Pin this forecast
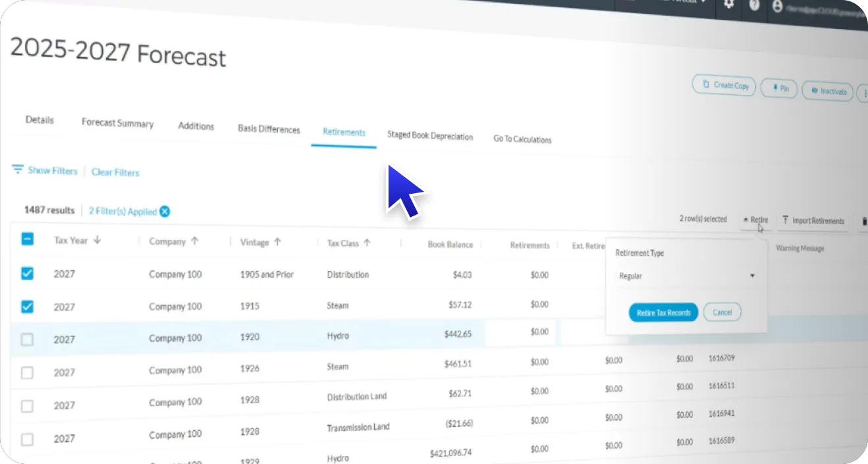 coord(779,88)
